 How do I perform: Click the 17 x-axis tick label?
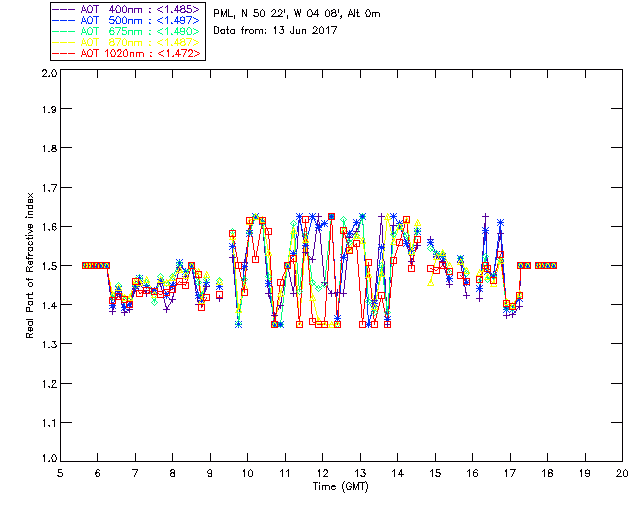[x=510, y=473]
